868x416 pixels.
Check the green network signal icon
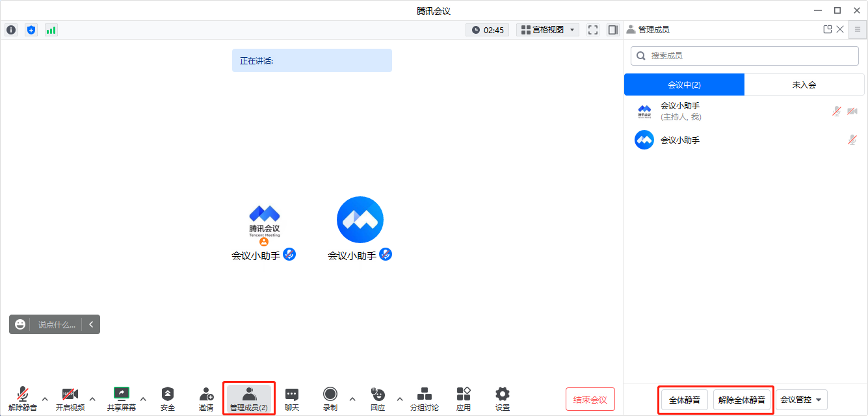tap(51, 30)
